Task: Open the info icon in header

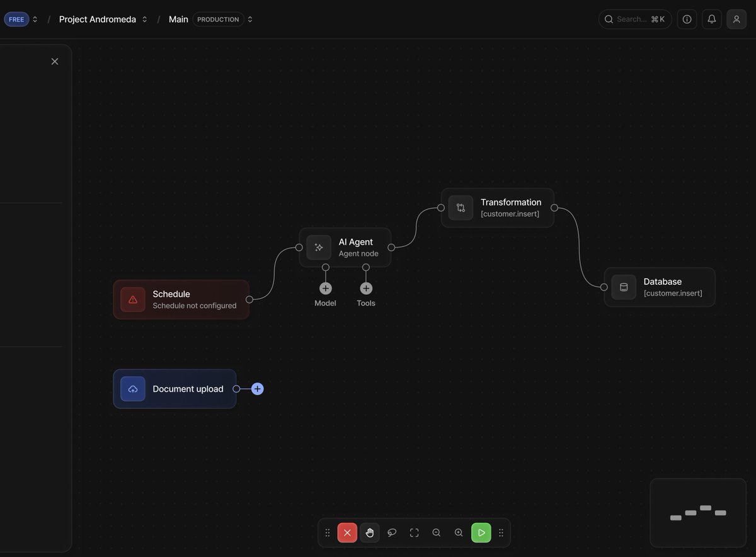Action: [687, 20]
